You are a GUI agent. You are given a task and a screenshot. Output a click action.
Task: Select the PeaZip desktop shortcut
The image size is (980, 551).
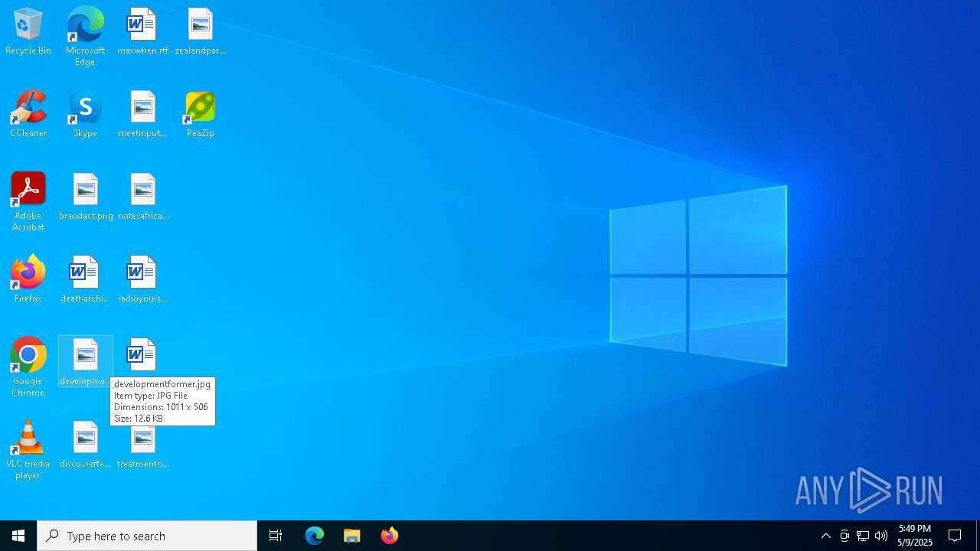(x=200, y=115)
